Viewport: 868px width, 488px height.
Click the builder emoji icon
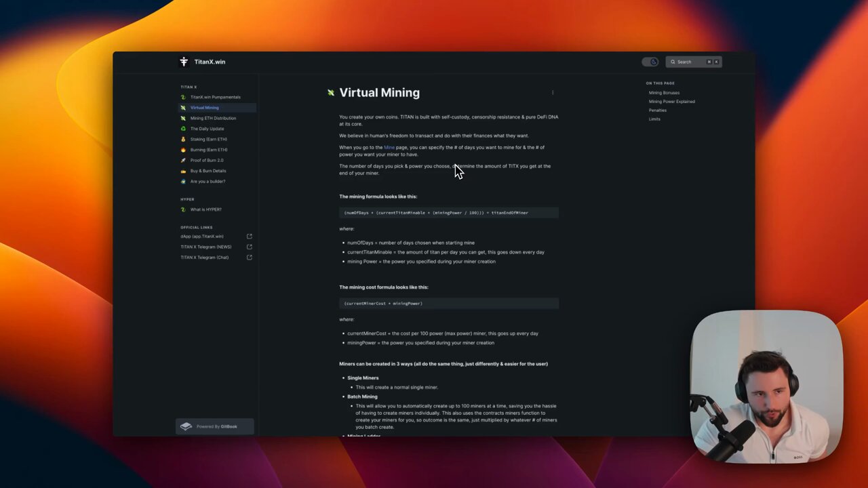pyautogui.click(x=183, y=181)
